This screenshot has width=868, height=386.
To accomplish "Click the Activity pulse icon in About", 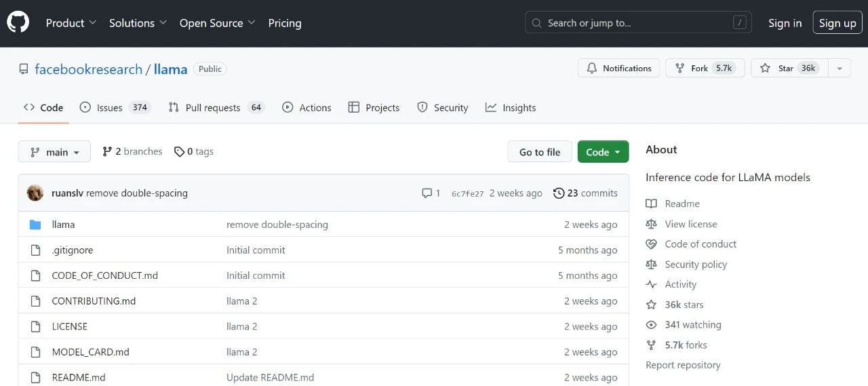I will tap(652, 285).
